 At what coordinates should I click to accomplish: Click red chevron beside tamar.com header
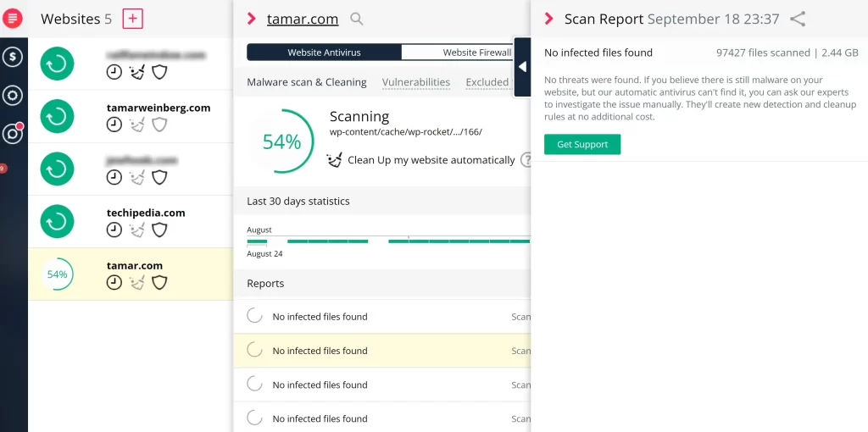(252, 19)
